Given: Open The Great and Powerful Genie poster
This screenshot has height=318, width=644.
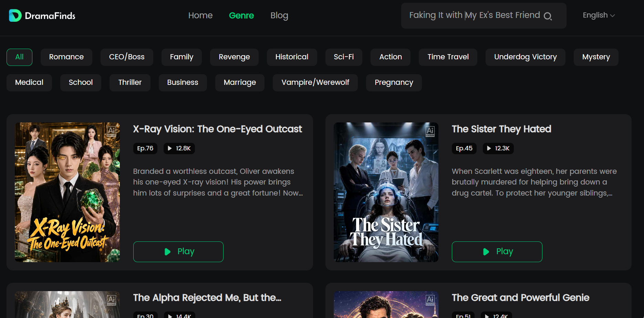Looking at the screenshot, I should pos(386,305).
